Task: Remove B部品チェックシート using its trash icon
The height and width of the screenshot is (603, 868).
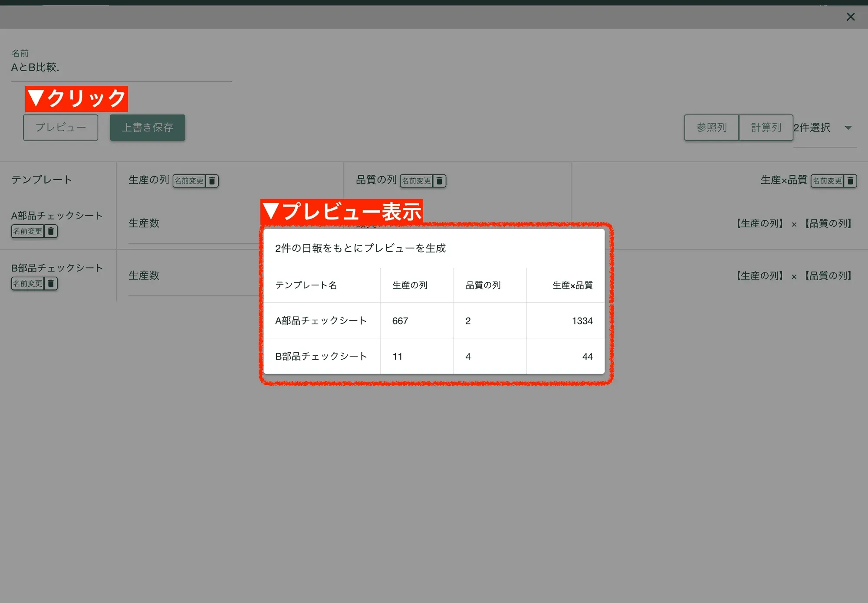Action: click(51, 283)
